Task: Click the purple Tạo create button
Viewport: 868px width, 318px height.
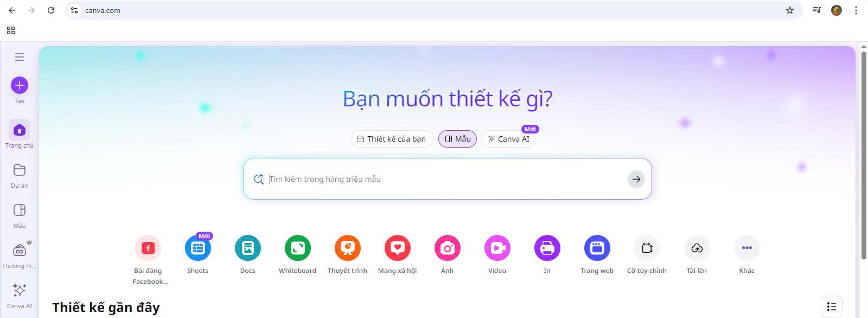Action: point(20,85)
